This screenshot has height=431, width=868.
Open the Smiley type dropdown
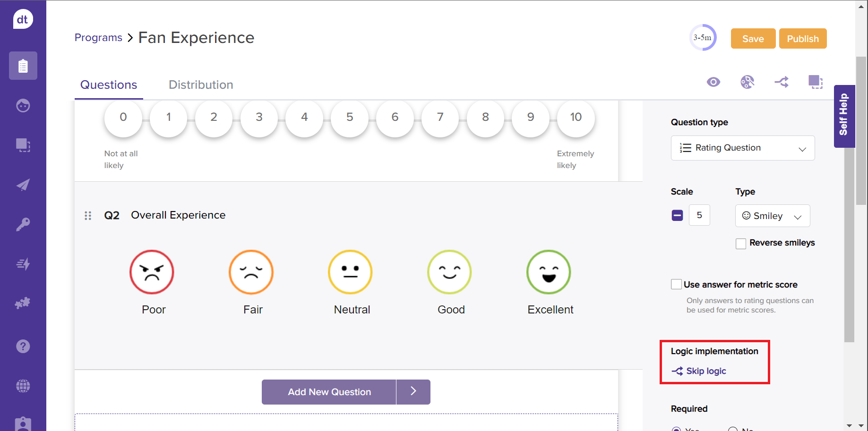(772, 216)
